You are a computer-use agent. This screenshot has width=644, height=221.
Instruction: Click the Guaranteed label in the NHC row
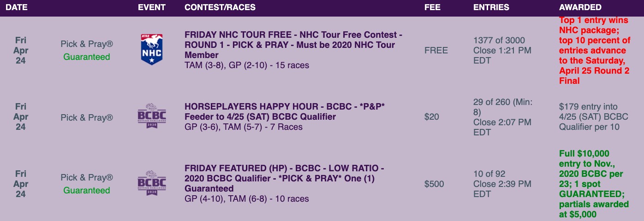point(87,57)
